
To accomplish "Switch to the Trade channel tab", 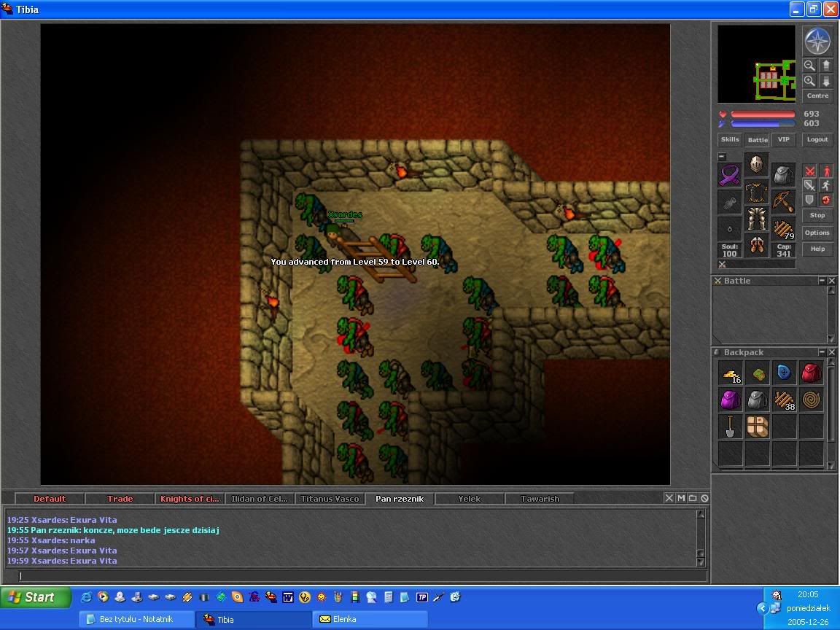I will [x=120, y=499].
